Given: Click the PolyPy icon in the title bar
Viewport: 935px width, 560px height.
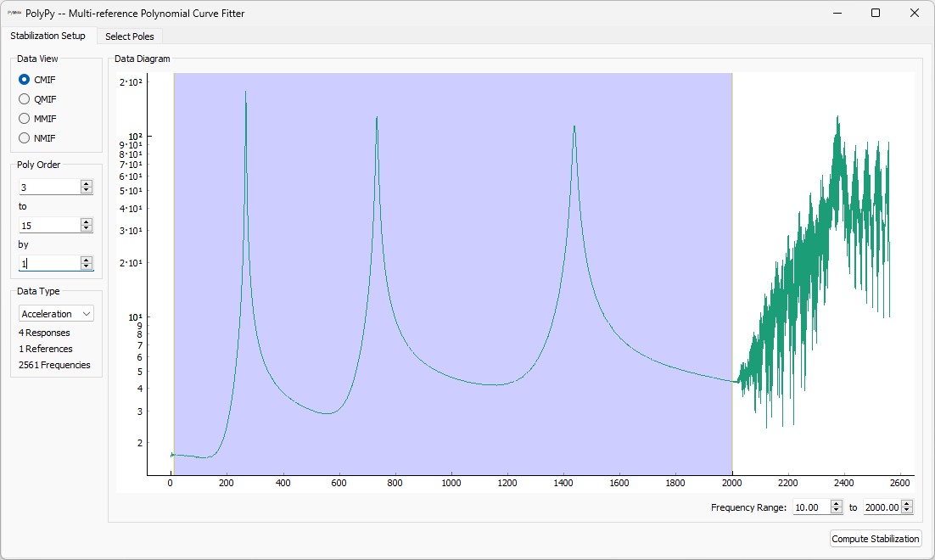Looking at the screenshot, I should click(x=12, y=13).
